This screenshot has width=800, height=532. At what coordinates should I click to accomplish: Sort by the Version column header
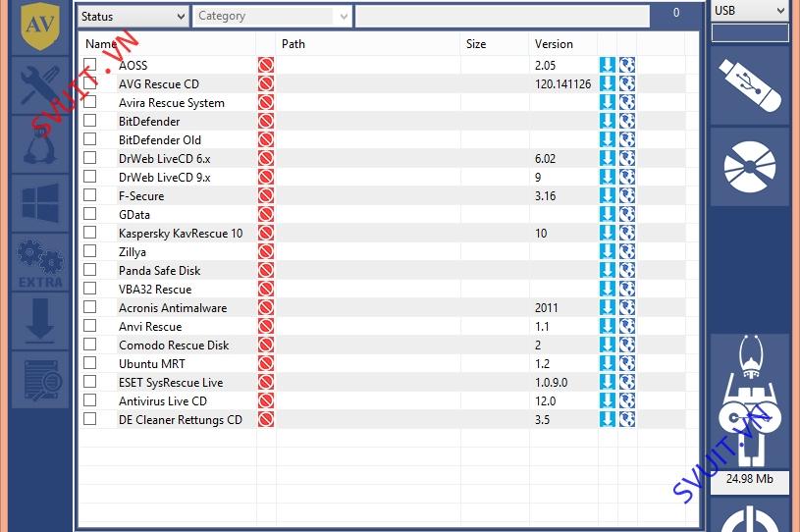[554, 44]
